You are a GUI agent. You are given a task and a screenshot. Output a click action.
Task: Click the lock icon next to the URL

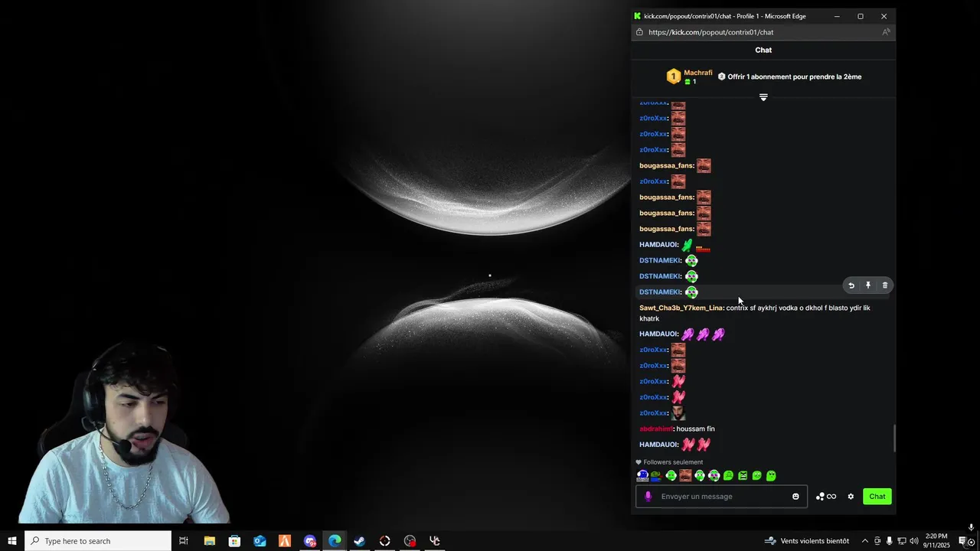point(639,32)
